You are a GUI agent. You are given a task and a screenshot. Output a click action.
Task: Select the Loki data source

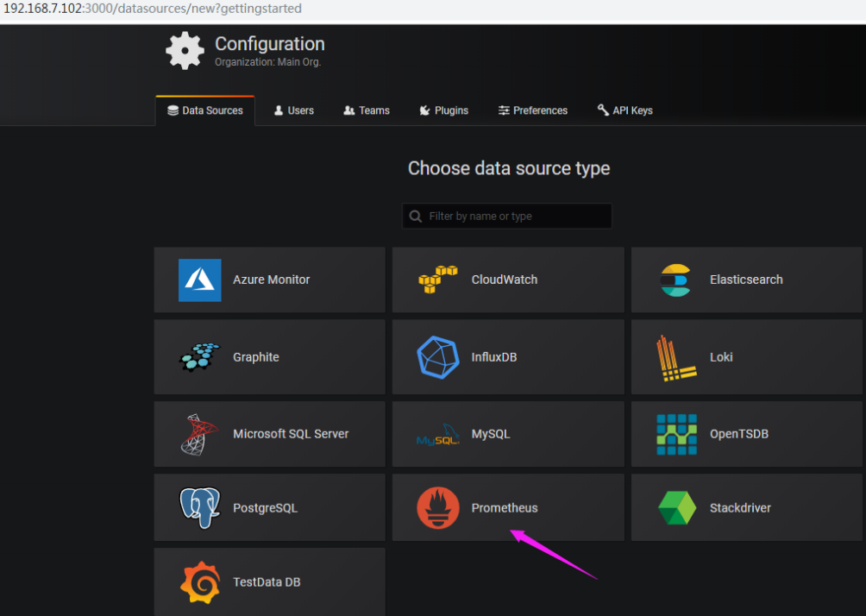747,357
